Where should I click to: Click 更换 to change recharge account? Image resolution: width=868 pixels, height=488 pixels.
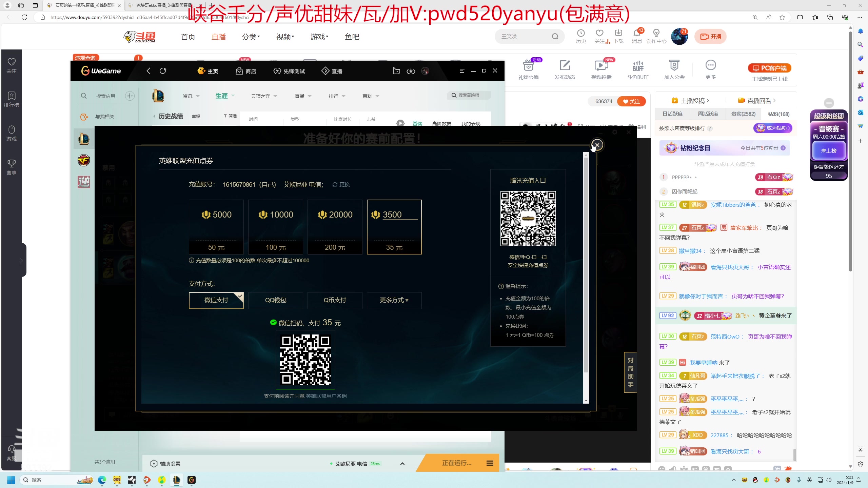click(x=341, y=184)
